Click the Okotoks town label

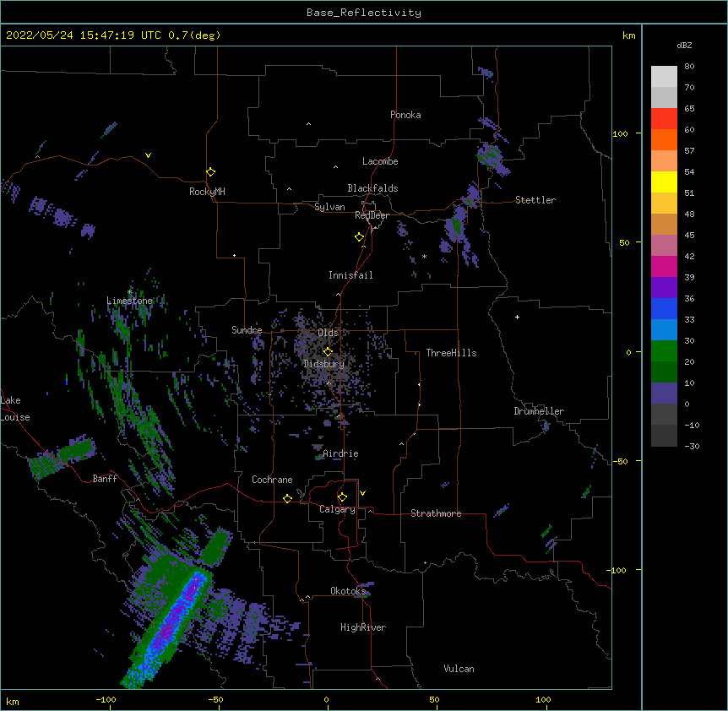pyautogui.click(x=348, y=591)
